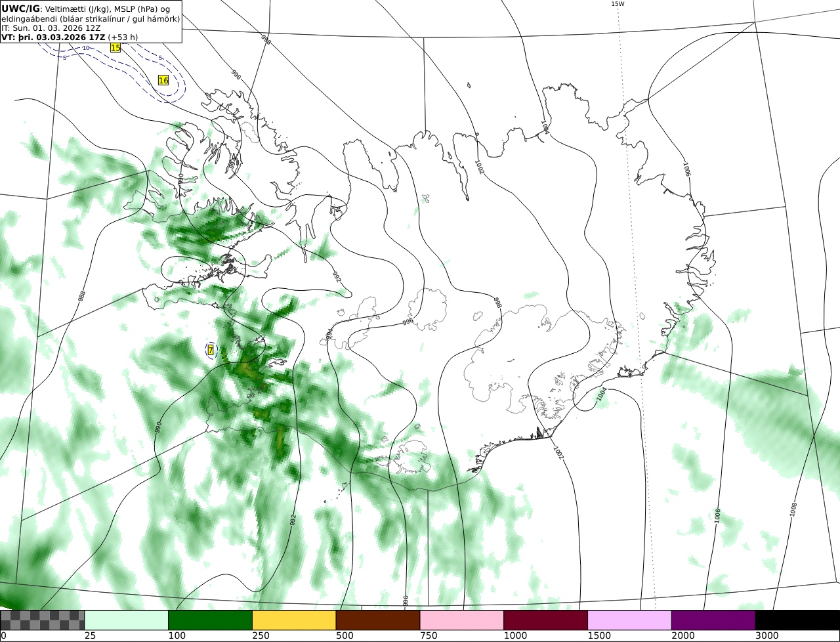Click the 15W longitude label
The width and height of the screenshot is (840, 642).
[x=618, y=4]
